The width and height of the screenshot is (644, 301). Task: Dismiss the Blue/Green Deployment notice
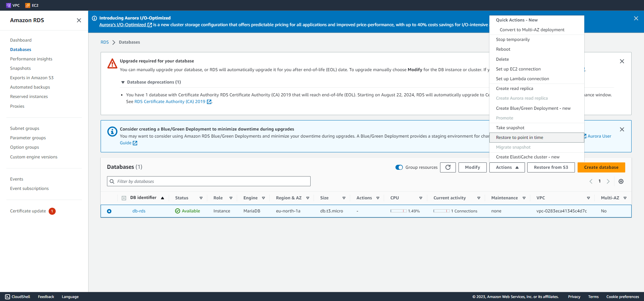tap(622, 130)
